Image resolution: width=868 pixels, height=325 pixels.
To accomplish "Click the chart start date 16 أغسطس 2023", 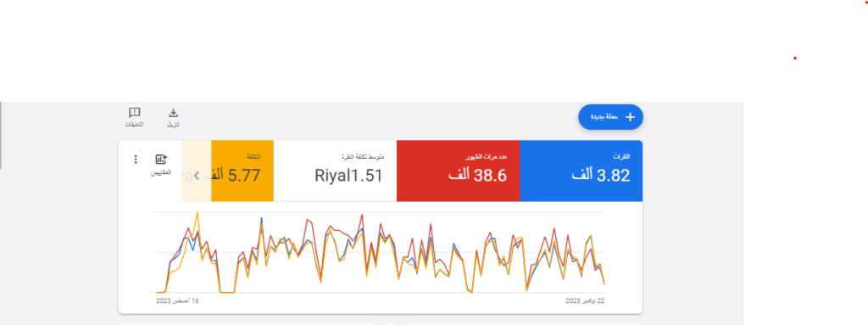I will [177, 300].
